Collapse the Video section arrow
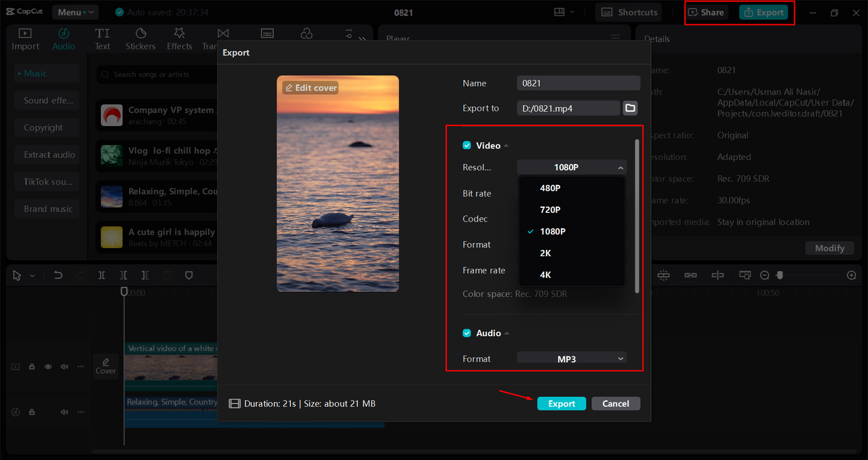Screen dimensions: 868x460 pyautogui.click(x=506, y=146)
